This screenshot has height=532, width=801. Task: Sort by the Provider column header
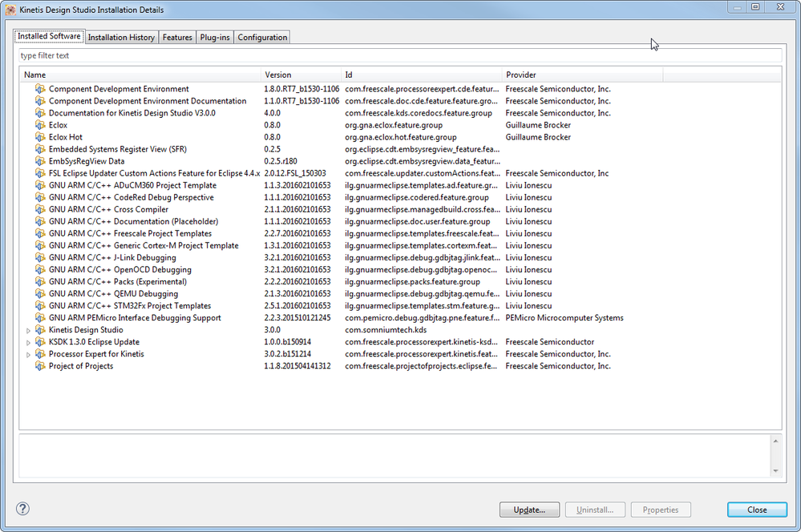tap(582, 75)
